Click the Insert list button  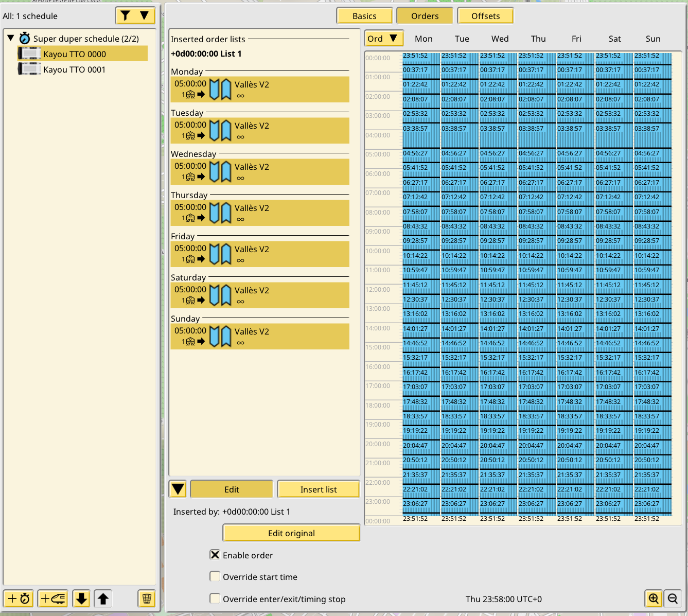coord(319,489)
